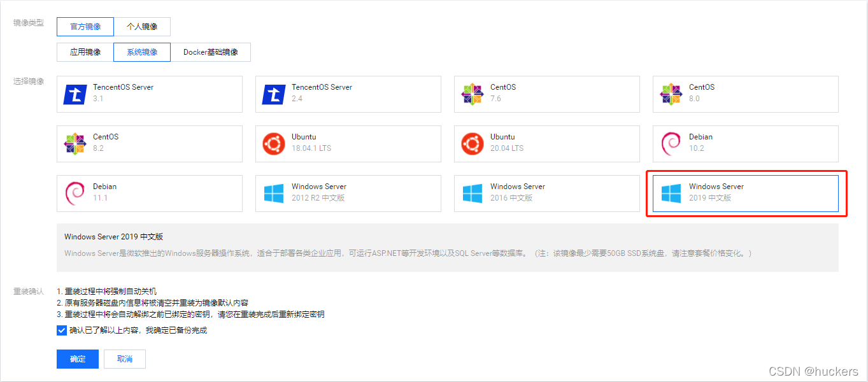Image resolution: width=868 pixels, height=382 pixels.
Task: Click the '7.6' version text under CentOS
Action: click(x=495, y=99)
